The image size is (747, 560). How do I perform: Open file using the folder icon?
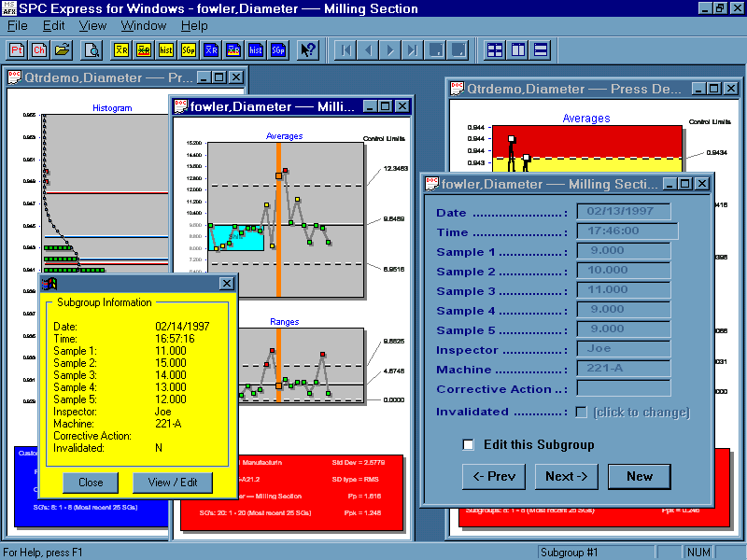coord(63,50)
